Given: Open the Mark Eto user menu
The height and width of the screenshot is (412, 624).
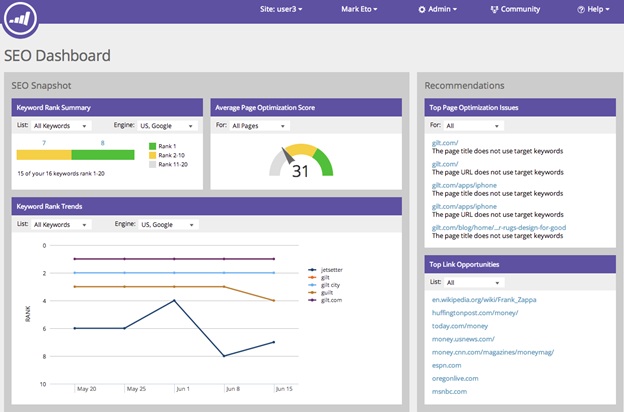Looking at the screenshot, I should (359, 9).
